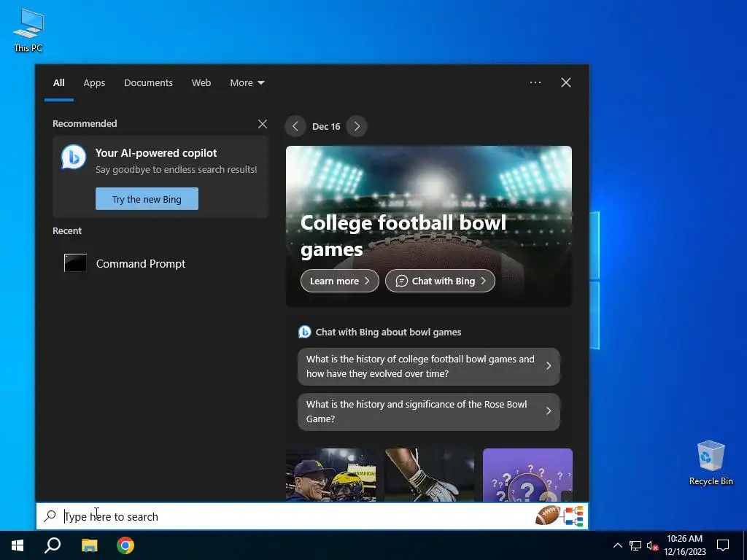747x560 pixels.
Task: Click Try the new Bing button
Action: 147,198
